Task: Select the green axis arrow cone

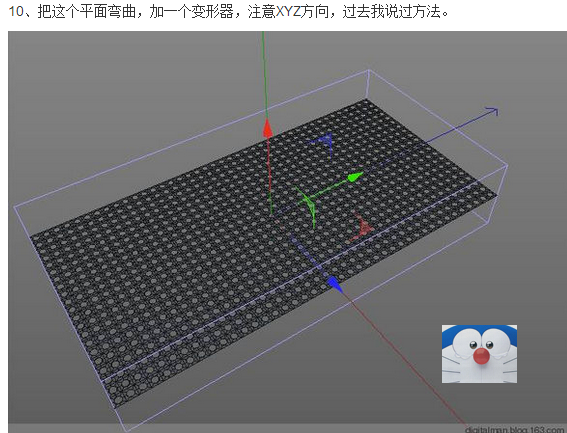Action: click(x=355, y=177)
